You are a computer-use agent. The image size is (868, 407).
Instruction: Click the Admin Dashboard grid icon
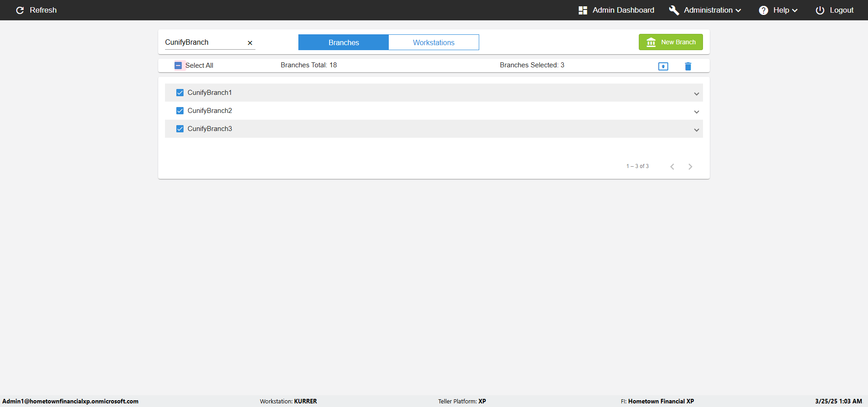(x=583, y=10)
